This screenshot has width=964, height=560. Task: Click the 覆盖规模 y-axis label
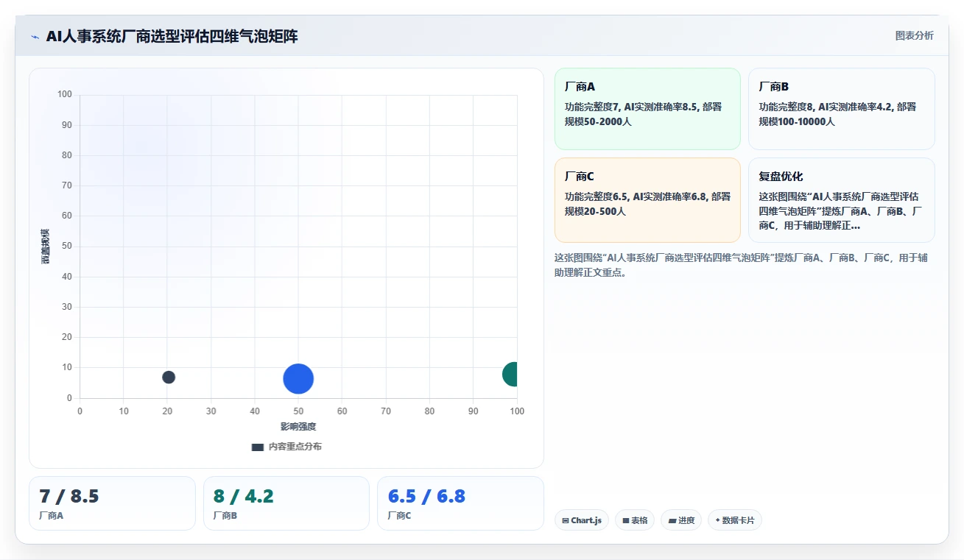tap(46, 247)
